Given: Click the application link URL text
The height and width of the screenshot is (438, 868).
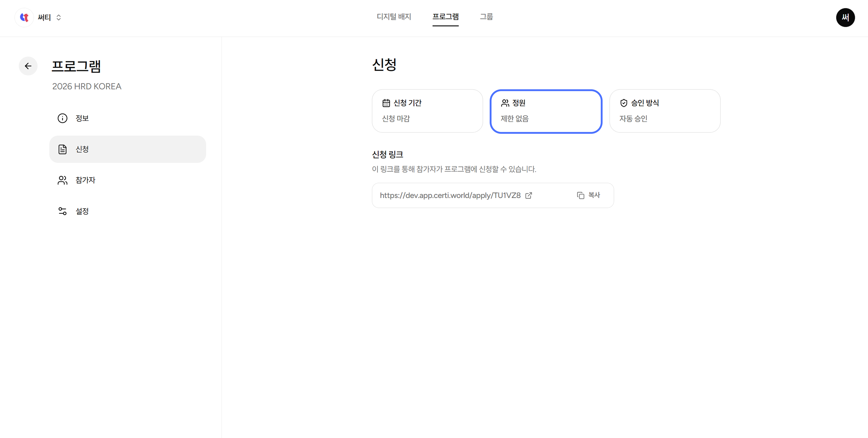Looking at the screenshot, I should coord(450,195).
